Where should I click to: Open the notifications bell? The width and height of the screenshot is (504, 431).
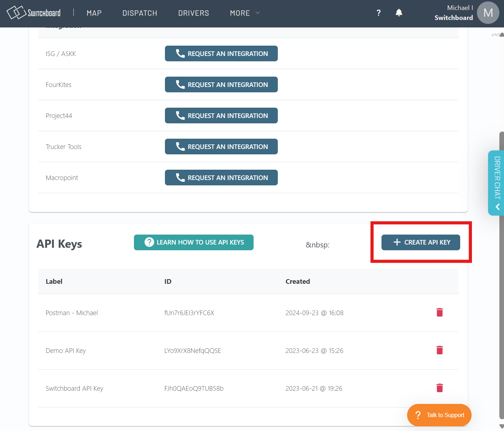point(399,13)
